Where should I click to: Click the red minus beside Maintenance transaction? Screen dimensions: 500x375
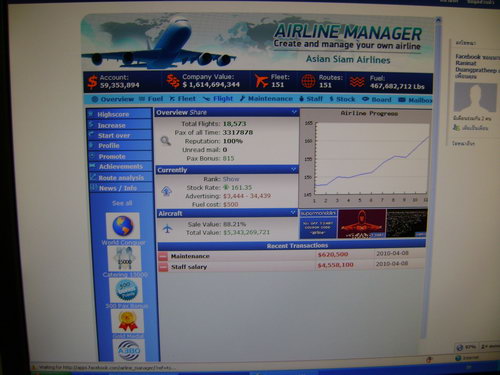[163, 256]
